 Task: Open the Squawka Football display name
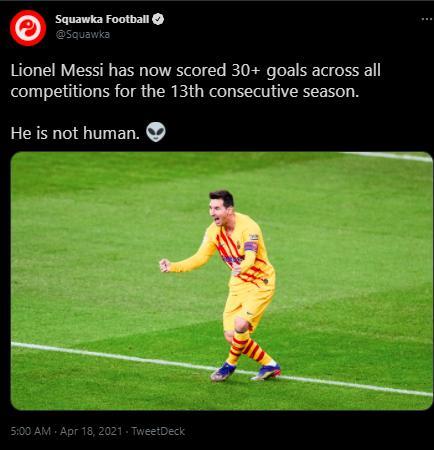coord(102,19)
